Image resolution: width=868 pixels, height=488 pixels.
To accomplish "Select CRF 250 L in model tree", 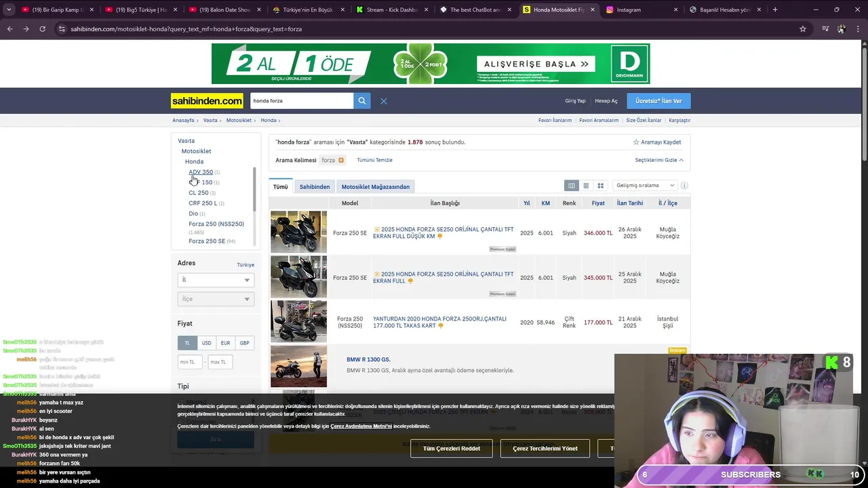I will click(203, 203).
